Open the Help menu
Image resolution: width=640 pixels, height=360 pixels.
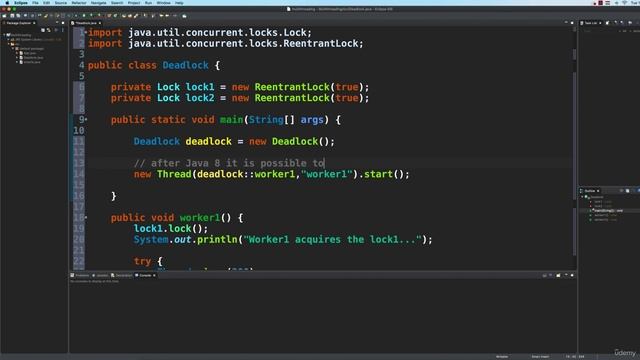click(179, 3)
